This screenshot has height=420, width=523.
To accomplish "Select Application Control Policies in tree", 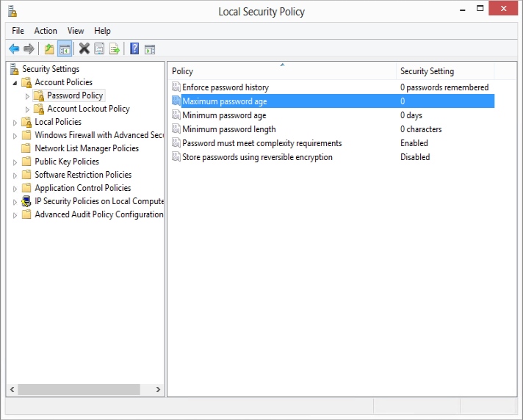I will point(83,188).
